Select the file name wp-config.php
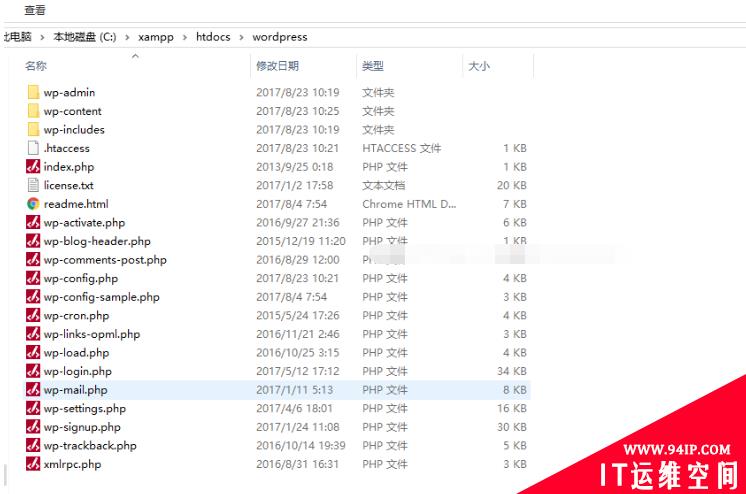 [81, 278]
